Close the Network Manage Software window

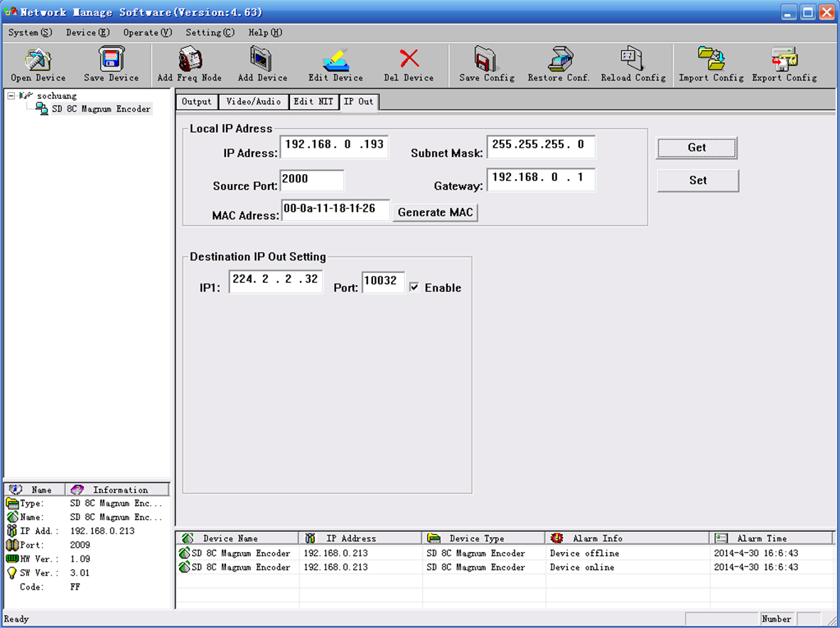827,12
